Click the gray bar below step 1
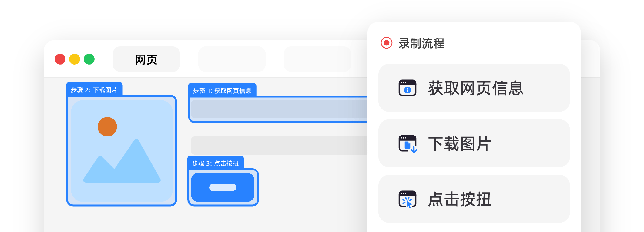Screen dimensions: 644x232 279,146
